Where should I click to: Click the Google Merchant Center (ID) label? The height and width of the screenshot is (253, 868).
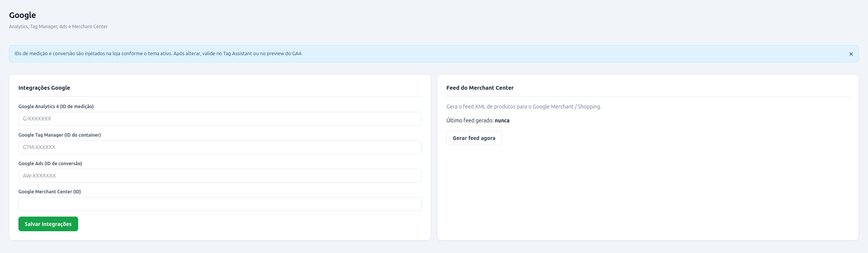(x=50, y=192)
